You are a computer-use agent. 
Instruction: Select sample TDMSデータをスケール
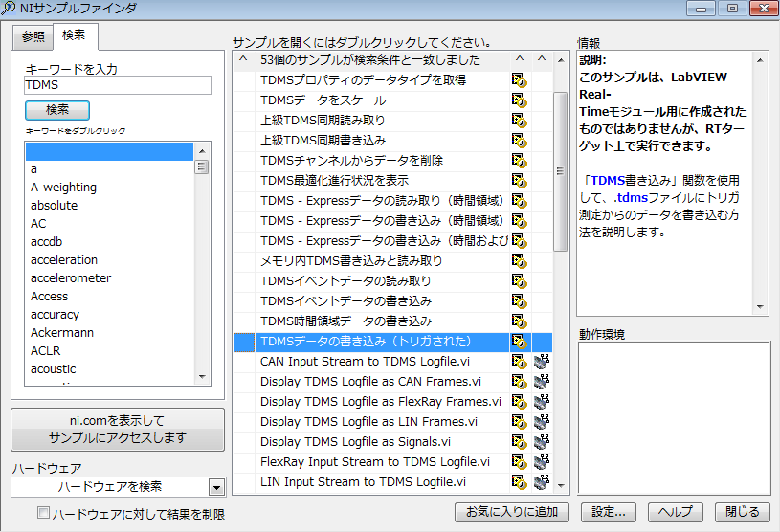382,100
